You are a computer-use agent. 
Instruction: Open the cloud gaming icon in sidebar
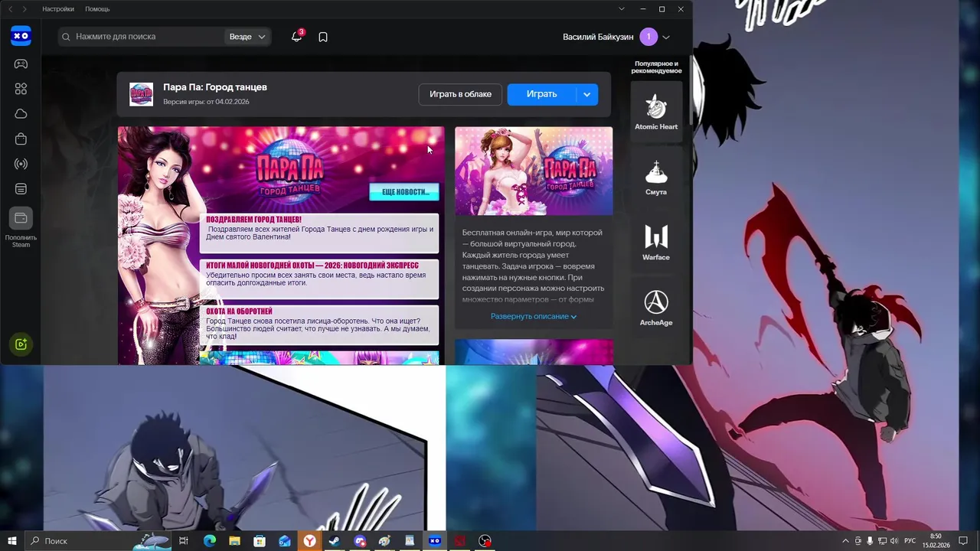pyautogui.click(x=21, y=114)
